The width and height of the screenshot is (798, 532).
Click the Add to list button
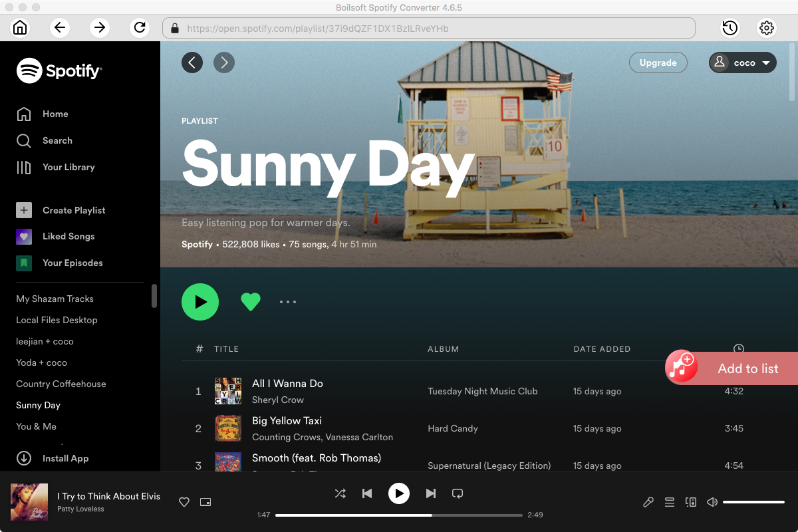[x=731, y=368]
